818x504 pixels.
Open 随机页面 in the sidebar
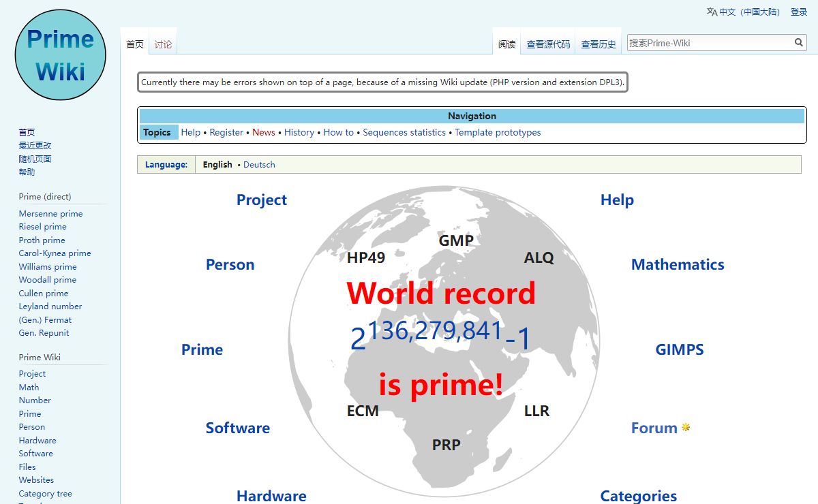(x=35, y=159)
